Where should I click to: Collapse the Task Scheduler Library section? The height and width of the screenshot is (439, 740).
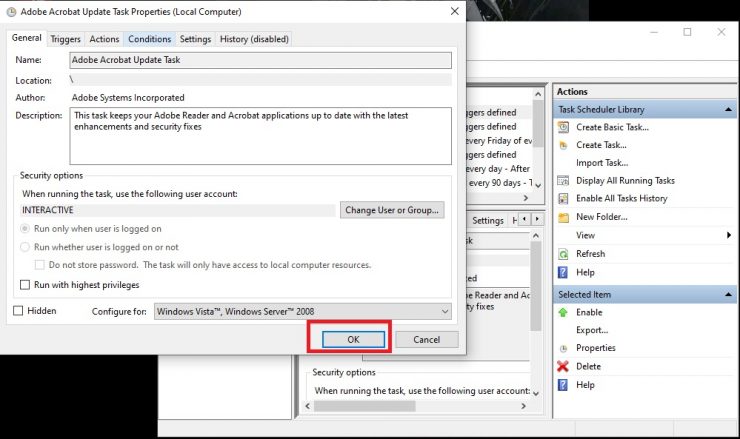728,110
